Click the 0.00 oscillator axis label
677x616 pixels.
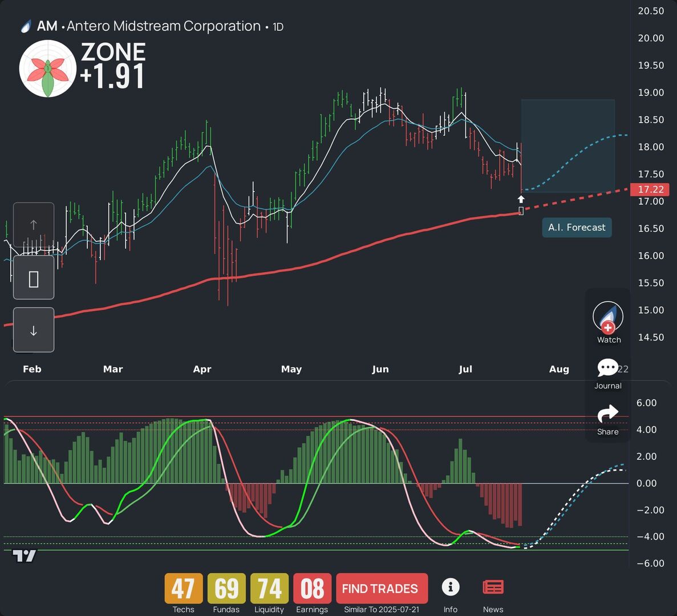(646, 483)
